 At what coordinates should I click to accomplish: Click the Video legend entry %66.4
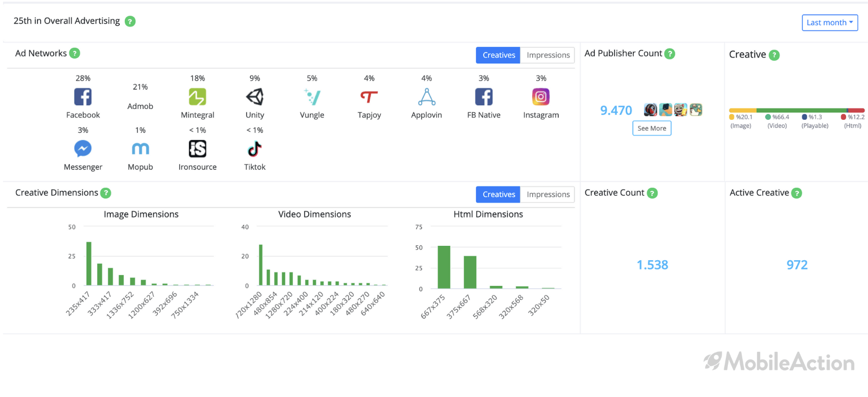point(777,121)
